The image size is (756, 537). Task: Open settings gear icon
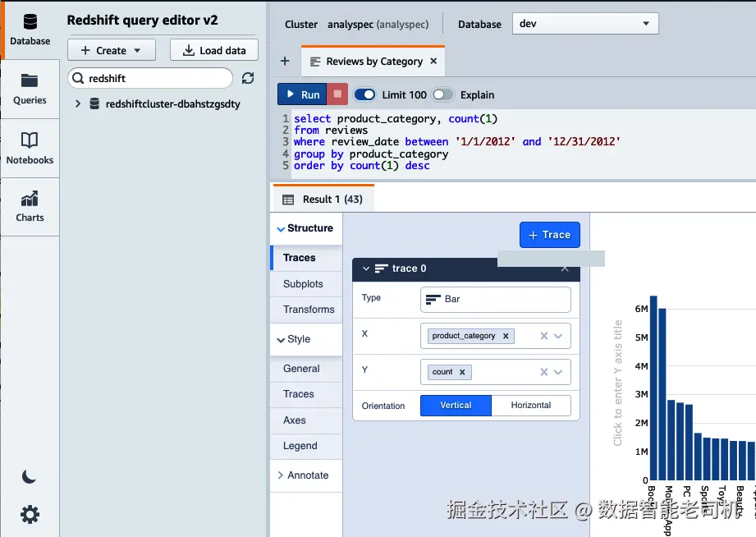tap(30, 514)
